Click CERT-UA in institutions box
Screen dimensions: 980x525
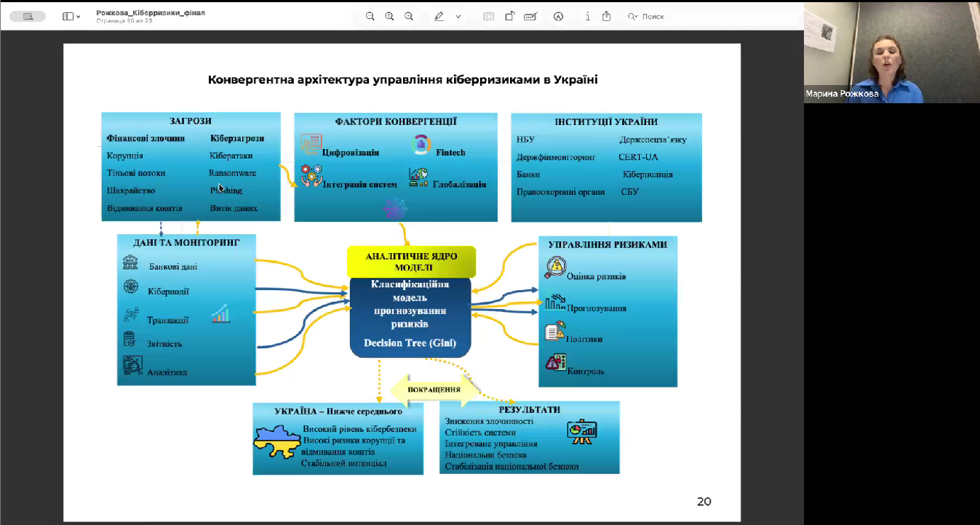point(638,157)
